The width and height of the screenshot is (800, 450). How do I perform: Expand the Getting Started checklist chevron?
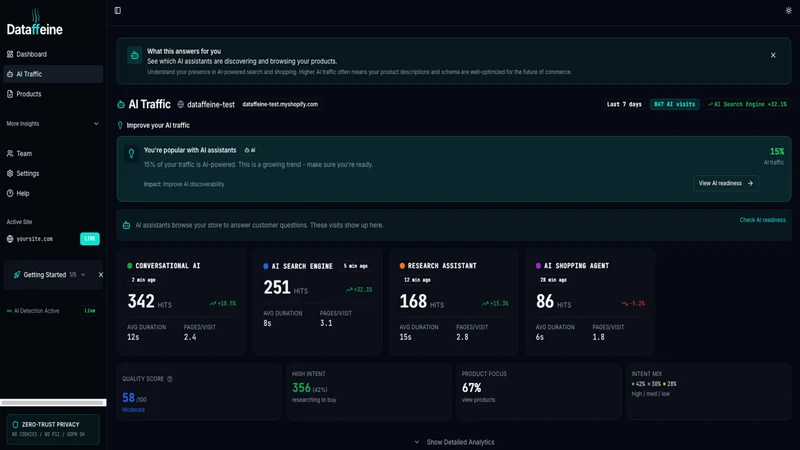[x=83, y=275]
